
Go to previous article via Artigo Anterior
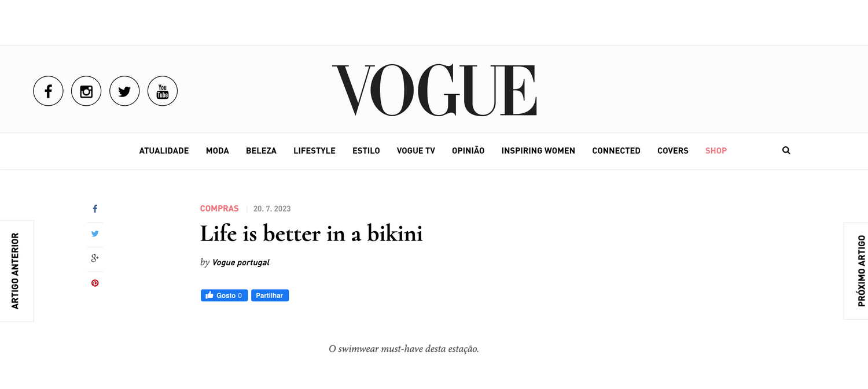[16, 271]
